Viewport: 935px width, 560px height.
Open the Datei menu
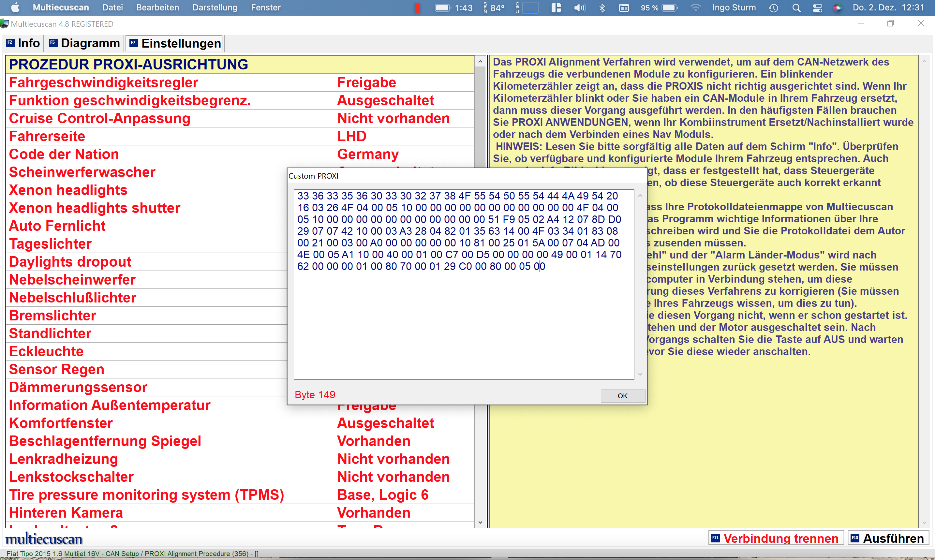click(x=112, y=7)
